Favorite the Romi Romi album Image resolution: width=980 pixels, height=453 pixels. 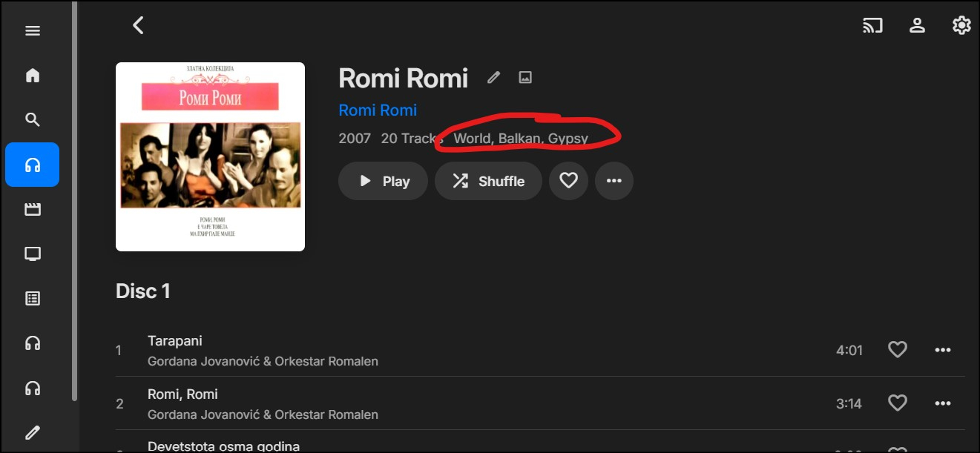(x=568, y=181)
